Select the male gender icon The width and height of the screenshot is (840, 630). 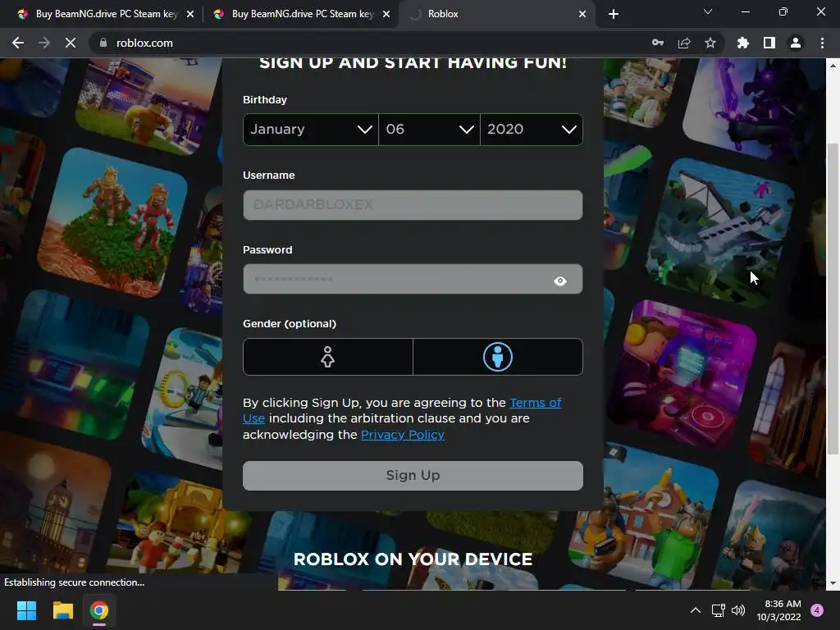pos(498,357)
